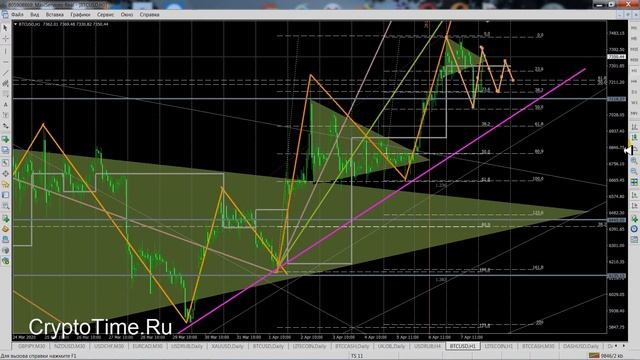
Task: Open the BTCCASH,M30 chart tab
Action: [x=538, y=346]
